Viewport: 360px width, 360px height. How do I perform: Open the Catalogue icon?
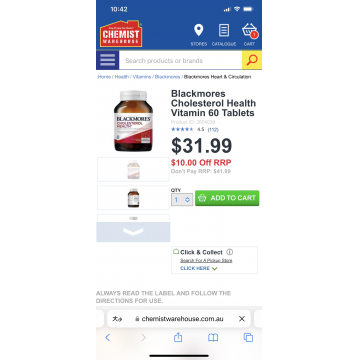(224, 30)
